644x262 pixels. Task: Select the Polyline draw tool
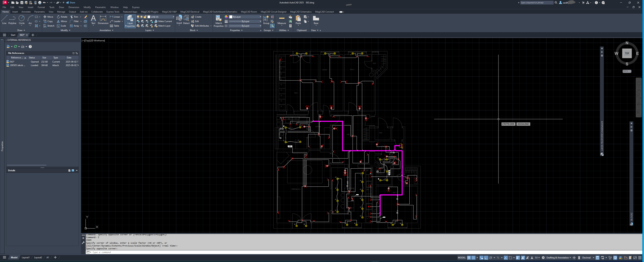(x=12, y=19)
